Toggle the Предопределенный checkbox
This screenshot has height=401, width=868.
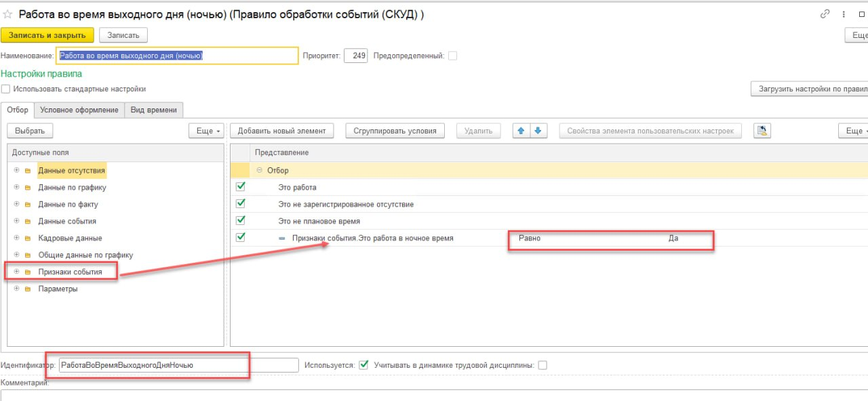pyautogui.click(x=452, y=56)
